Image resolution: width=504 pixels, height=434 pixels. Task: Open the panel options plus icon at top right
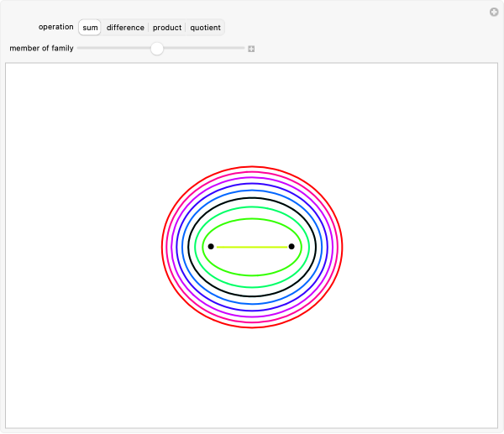click(494, 12)
